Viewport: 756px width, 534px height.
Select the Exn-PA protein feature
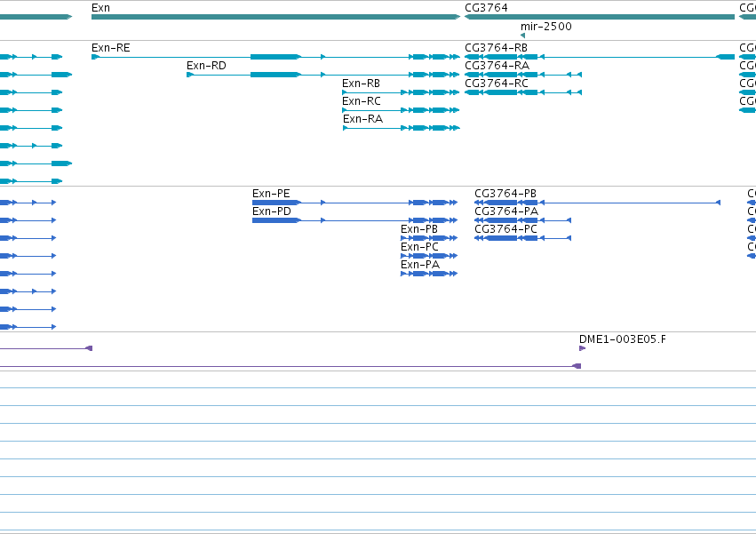[x=429, y=274]
